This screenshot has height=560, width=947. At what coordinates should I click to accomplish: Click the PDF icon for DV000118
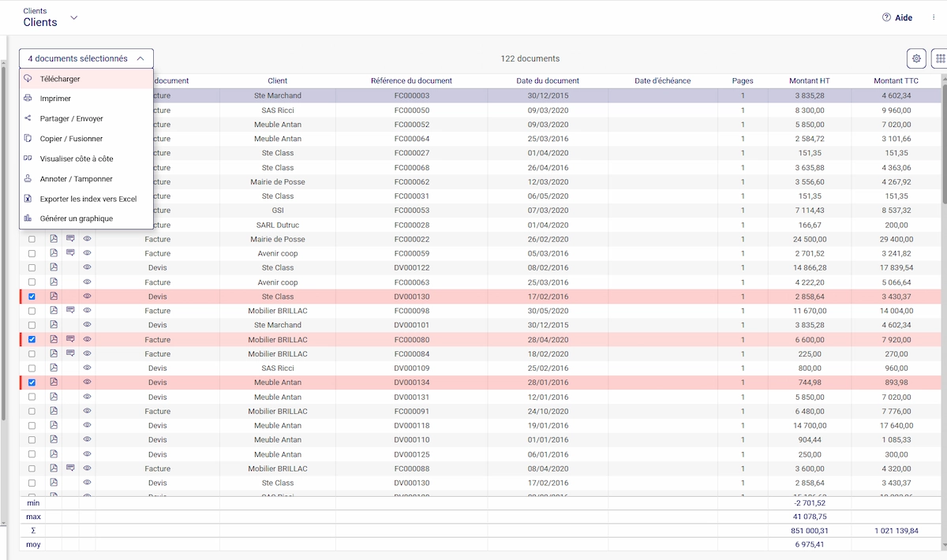coord(54,425)
